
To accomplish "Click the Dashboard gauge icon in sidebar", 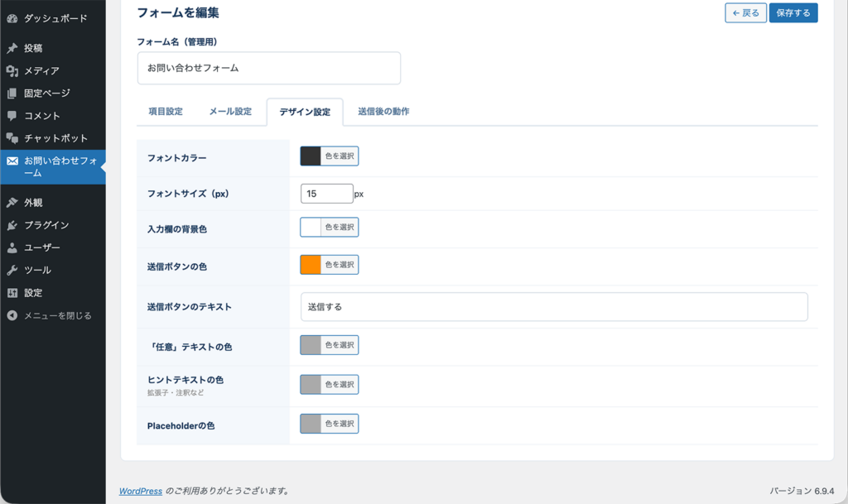I will [x=12, y=18].
